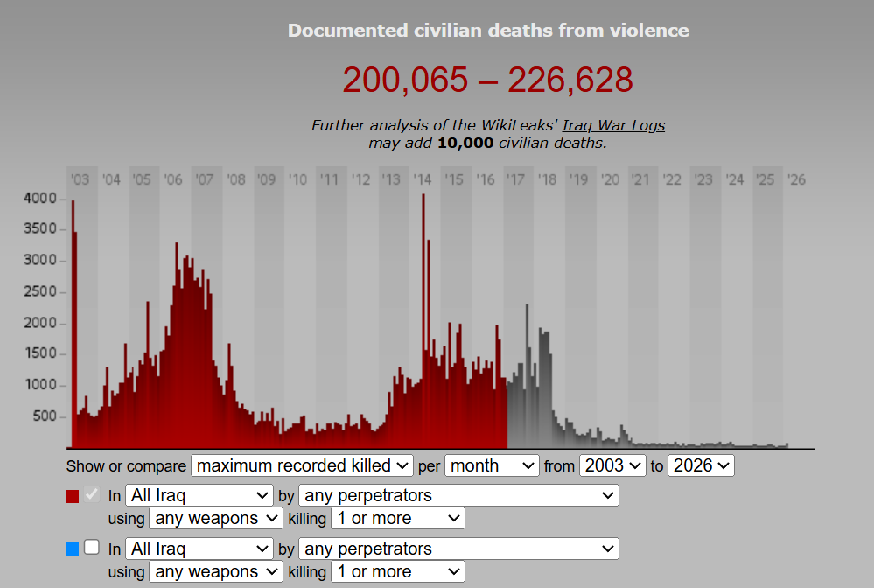Select the 'Documented civilian deaths from violence' heading
Screen dimensions: 874x588
488,30
